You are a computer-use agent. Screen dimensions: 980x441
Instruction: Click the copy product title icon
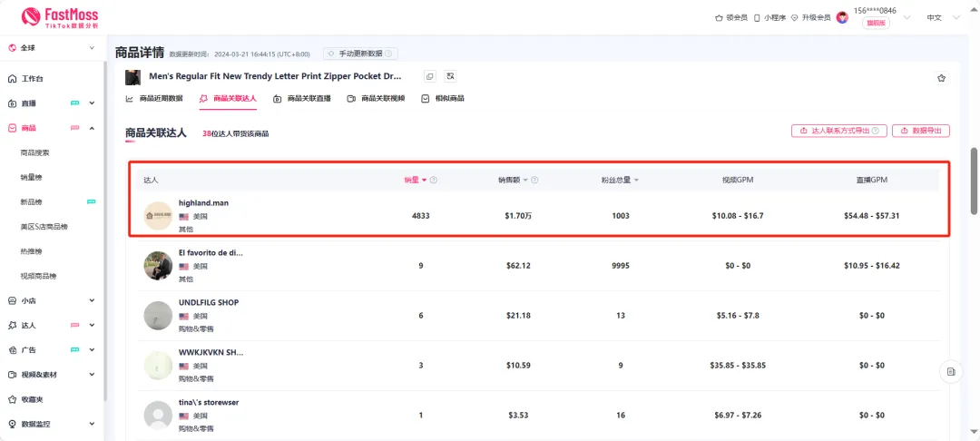(430, 76)
